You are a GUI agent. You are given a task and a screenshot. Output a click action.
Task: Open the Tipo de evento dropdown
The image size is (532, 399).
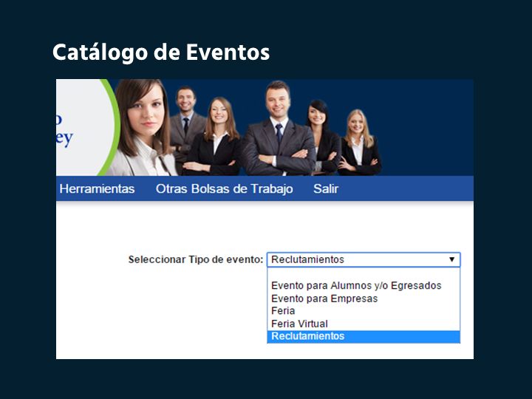(364, 259)
